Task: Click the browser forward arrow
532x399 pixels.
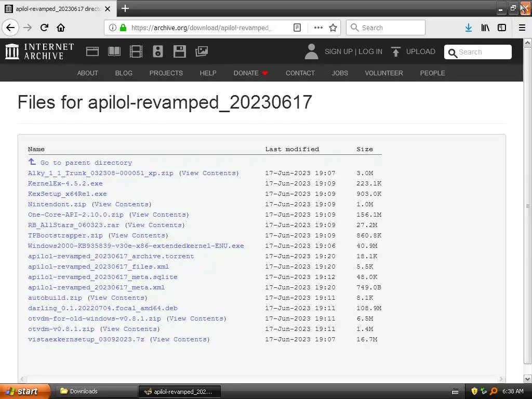Action: [28, 28]
